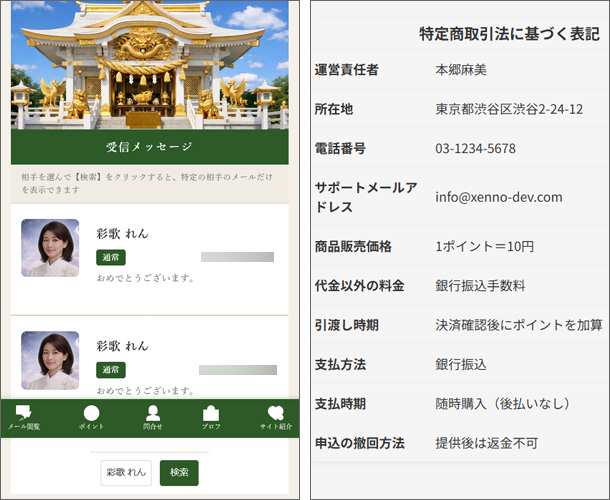Click first message's profile photo
This screenshot has width=610, height=500.
coord(50,248)
